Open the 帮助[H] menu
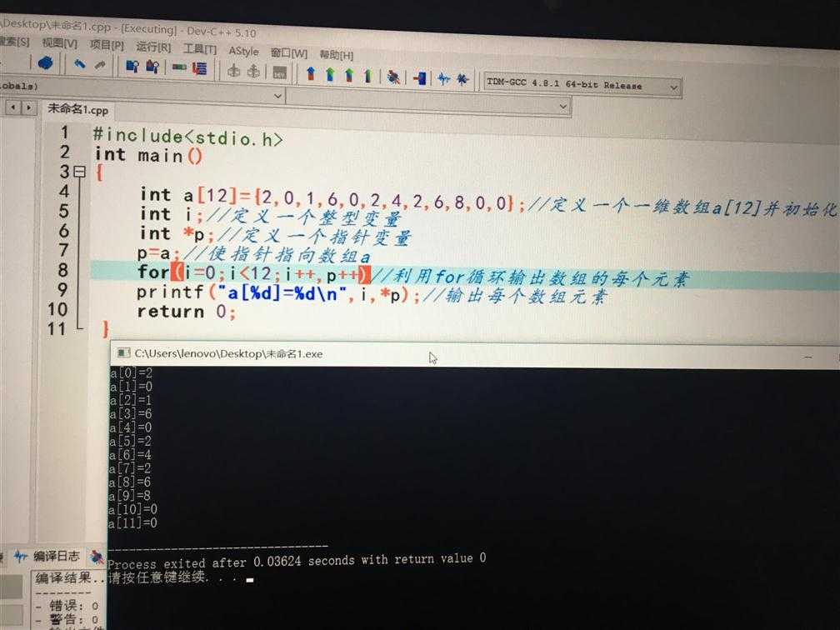 (x=337, y=55)
